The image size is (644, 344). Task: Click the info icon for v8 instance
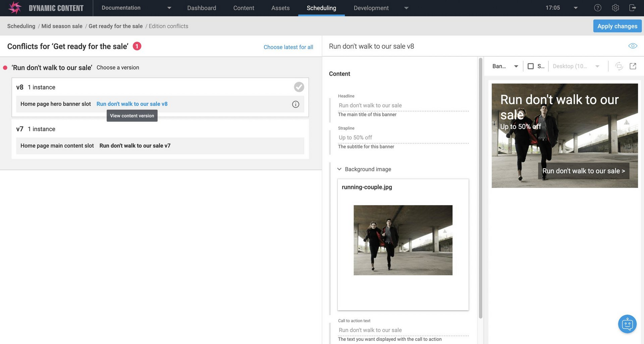[x=295, y=104]
